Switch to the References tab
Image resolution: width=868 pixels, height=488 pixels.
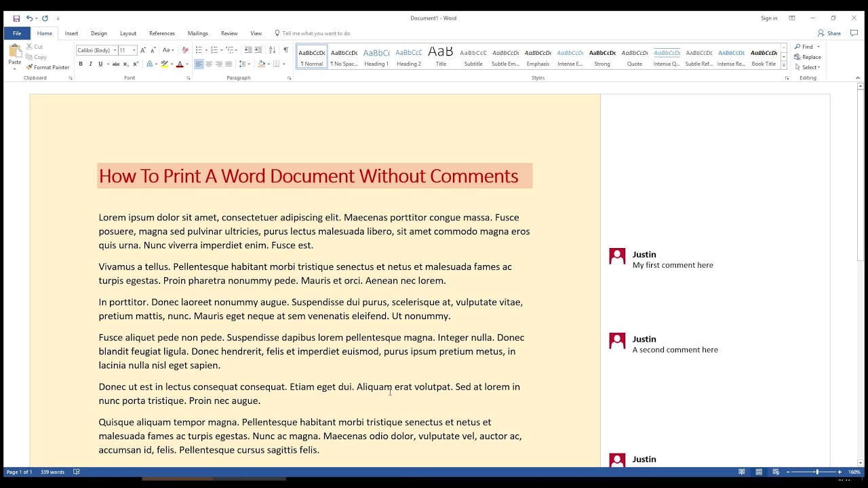[x=162, y=33]
